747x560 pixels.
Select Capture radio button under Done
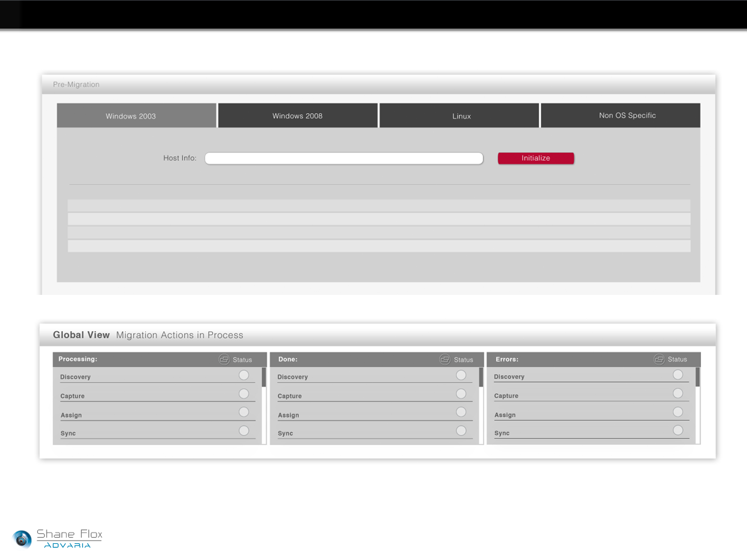point(461,394)
